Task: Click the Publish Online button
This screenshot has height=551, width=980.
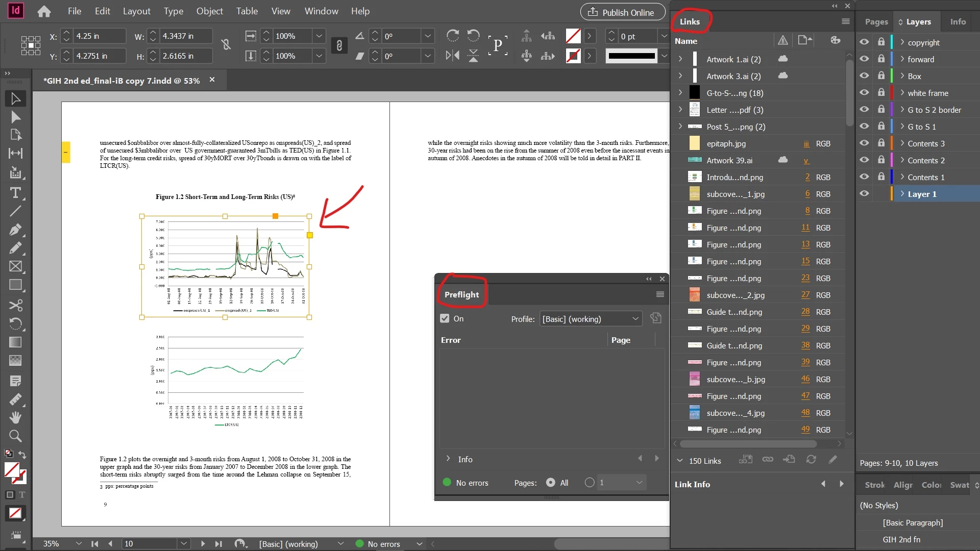Action: click(x=622, y=12)
